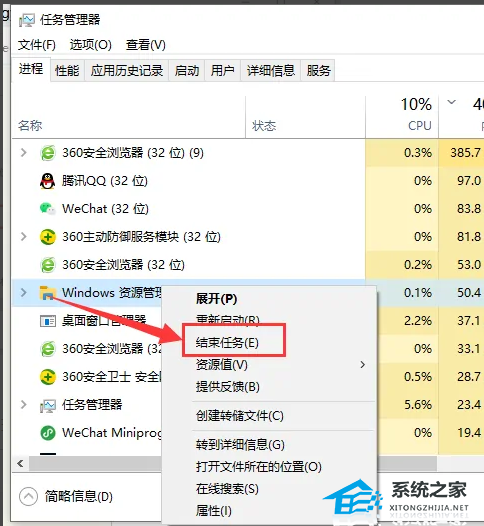Click the 360 active defense module icon
This screenshot has height=526, width=484.
[48, 237]
